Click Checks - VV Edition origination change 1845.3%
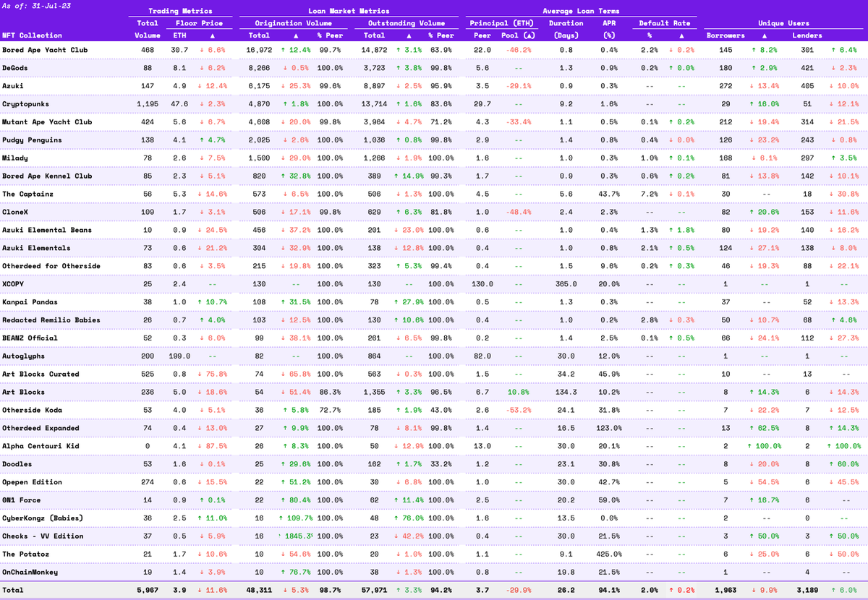The image size is (868, 600). tap(297, 536)
